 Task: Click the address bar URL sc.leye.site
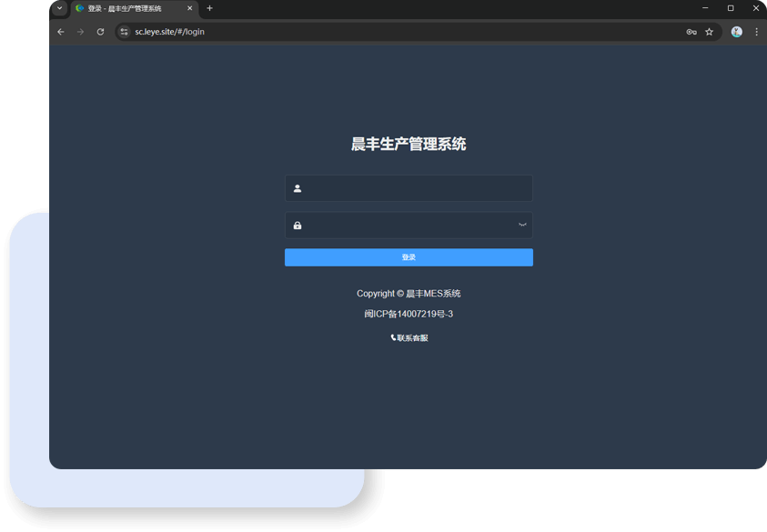170,32
